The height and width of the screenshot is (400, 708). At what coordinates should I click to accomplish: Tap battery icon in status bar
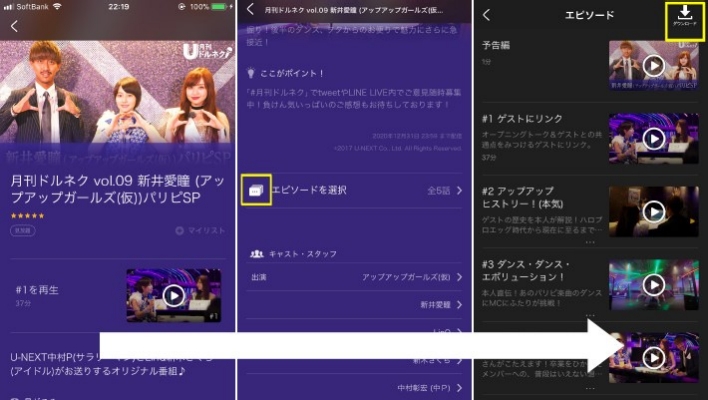(219, 6)
